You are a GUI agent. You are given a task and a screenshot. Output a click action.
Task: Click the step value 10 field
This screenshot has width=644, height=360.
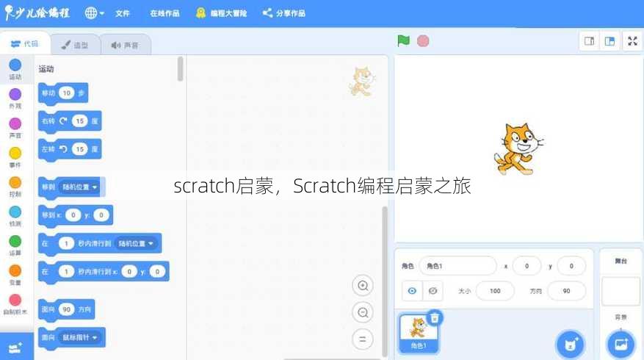pyautogui.click(x=67, y=93)
